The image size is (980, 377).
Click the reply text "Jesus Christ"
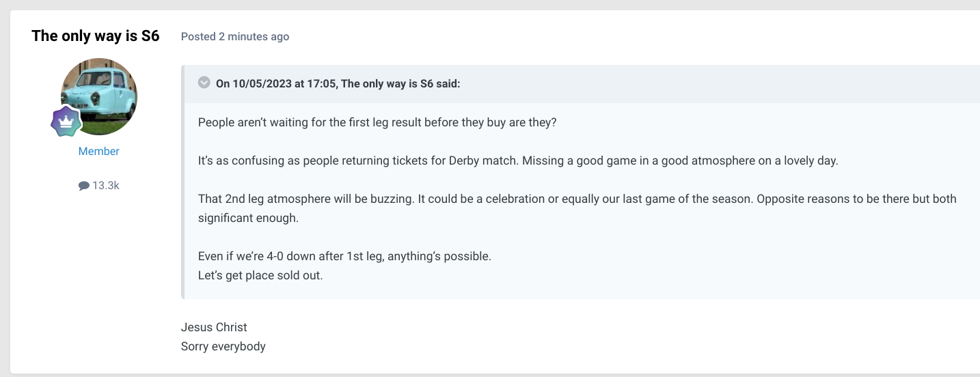(214, 327)
